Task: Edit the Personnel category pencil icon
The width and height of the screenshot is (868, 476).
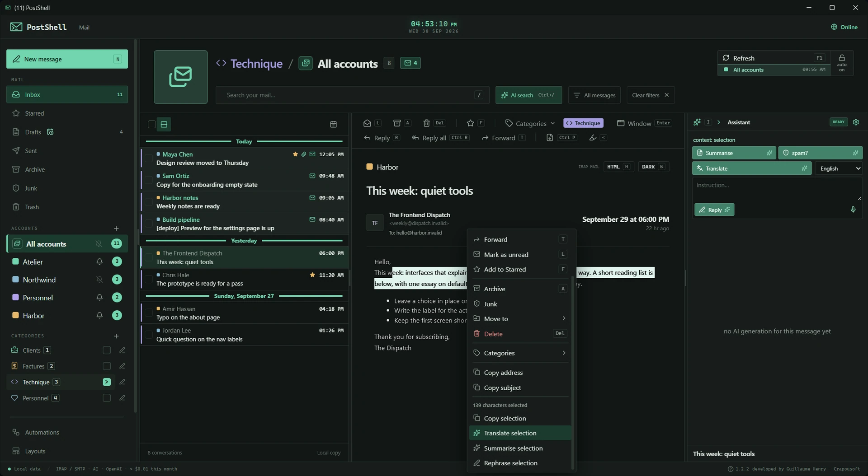Action: click(122, 398)
